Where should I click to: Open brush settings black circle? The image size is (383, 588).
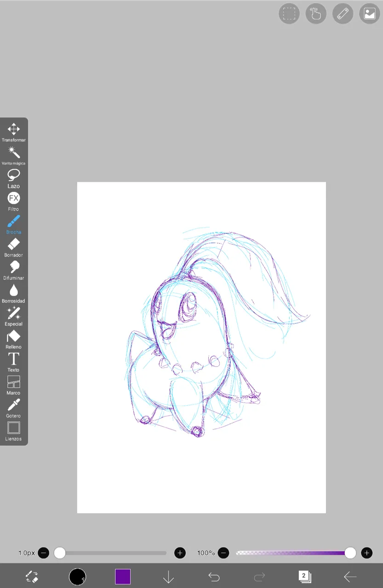click(77, 577)
